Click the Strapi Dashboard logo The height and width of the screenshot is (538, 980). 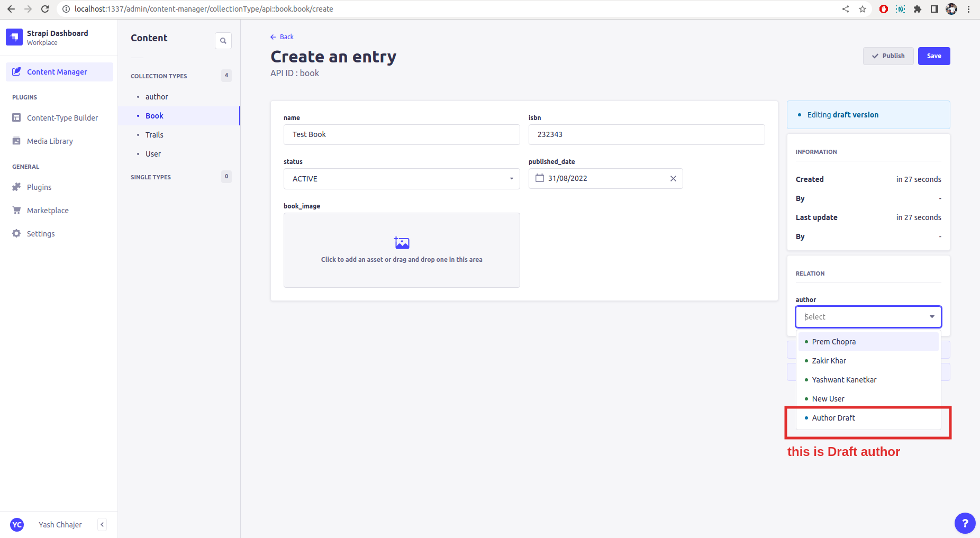click(x=14, y=37)
